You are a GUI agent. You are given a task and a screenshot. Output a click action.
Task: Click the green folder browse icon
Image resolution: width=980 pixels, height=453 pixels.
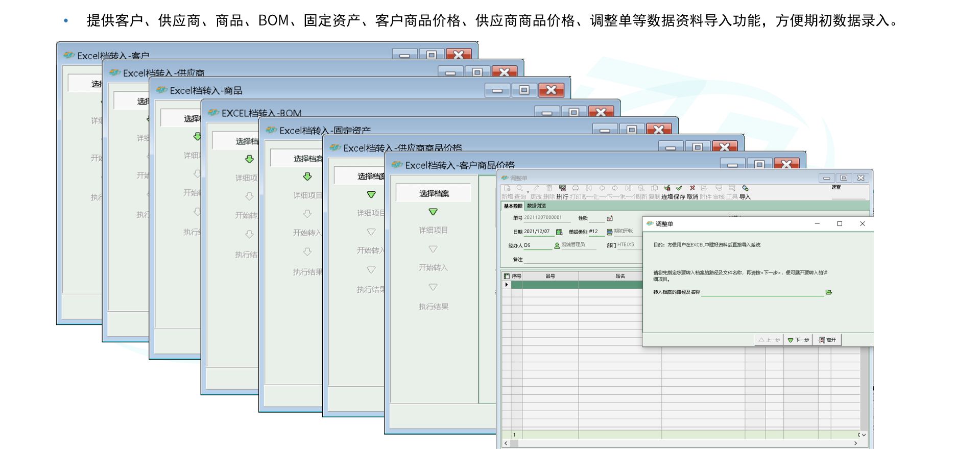pyautogui.click(x=828, y=292)
